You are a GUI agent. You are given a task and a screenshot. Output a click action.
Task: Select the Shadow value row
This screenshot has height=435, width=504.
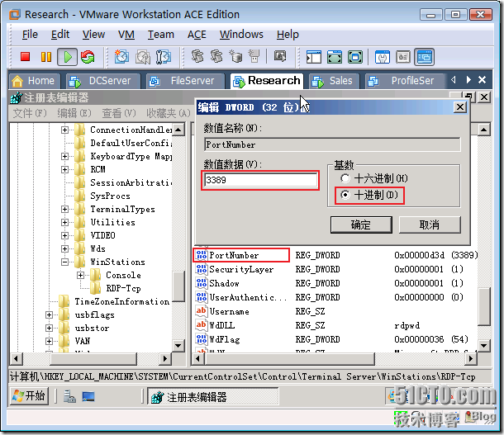[x=335, y=283]
